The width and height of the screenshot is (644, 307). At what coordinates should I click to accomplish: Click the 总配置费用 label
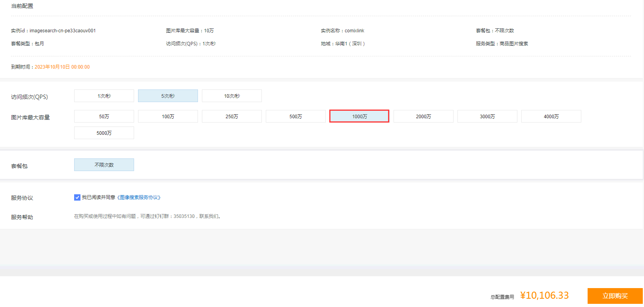(502, 297)
